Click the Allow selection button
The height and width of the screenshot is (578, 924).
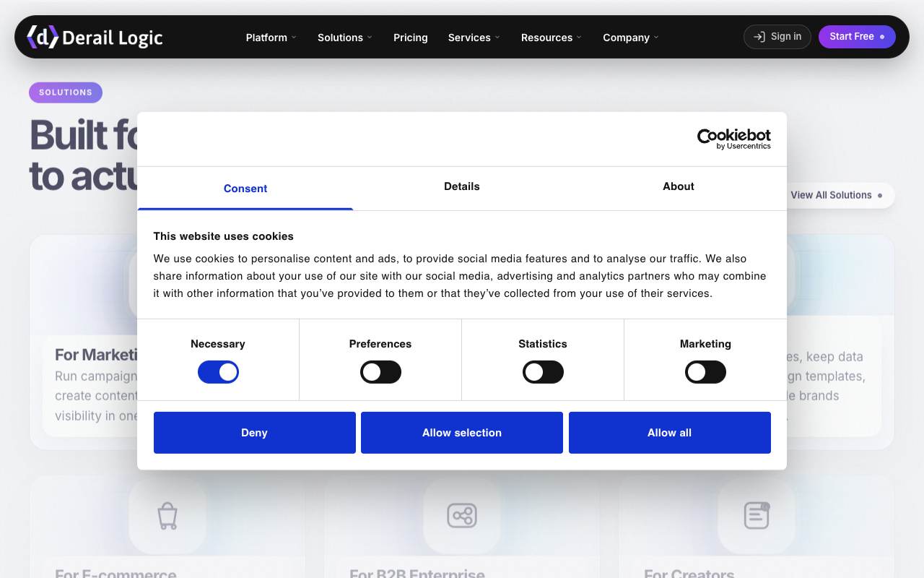pyautogui.click(x=462, y=433)
